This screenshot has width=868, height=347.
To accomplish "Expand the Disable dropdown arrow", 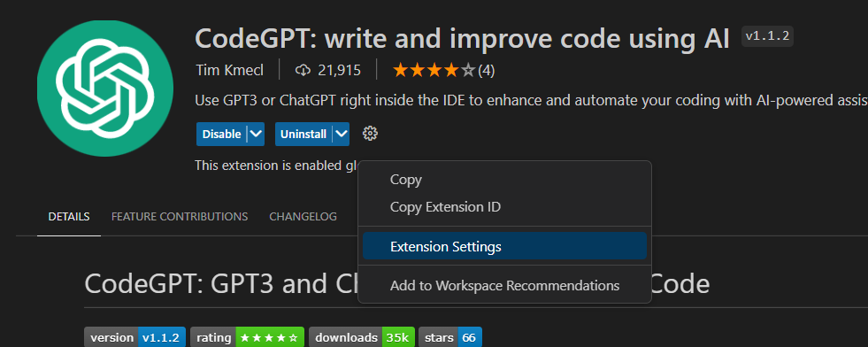I will tap(256, 134).
